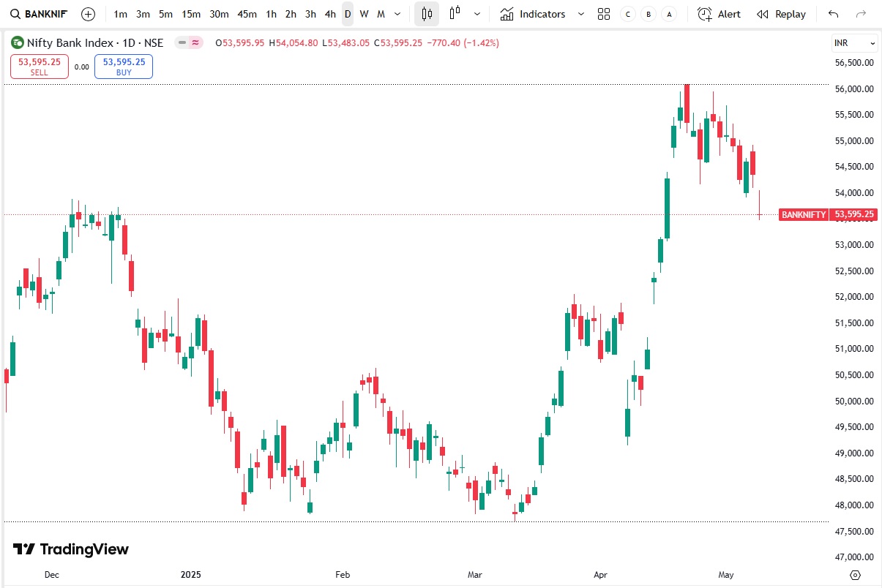The width and height of the screenshot is (882, 588).
Task: Create a new price Alert
Action: point(718,14)
